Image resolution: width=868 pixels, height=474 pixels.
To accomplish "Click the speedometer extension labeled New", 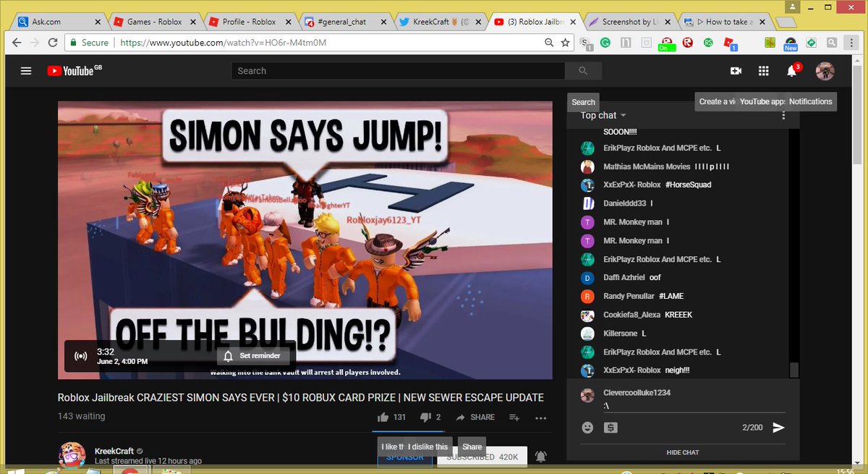I will coord(791,44).
